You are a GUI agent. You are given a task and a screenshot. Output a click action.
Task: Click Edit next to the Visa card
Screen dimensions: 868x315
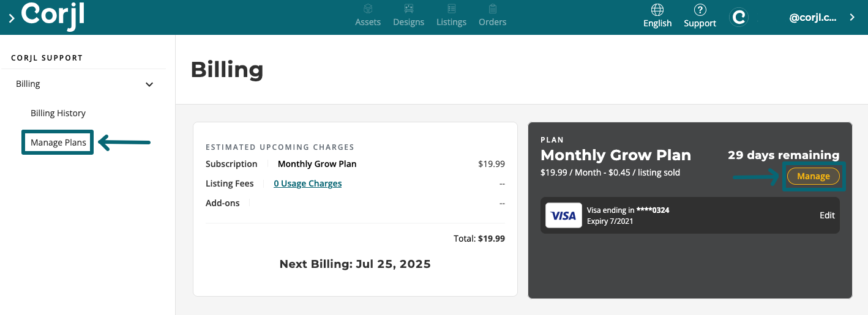[827, 215]
